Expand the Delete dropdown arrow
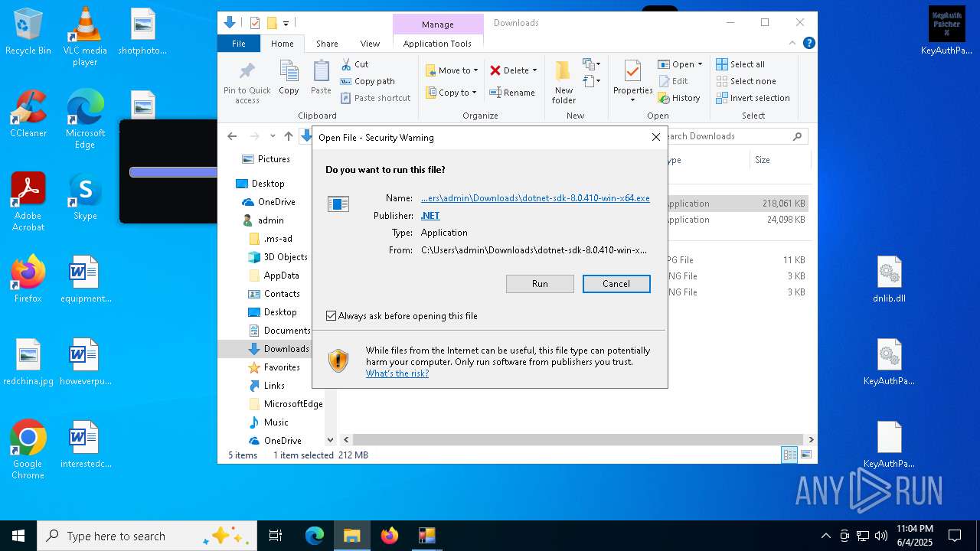This screenshot has height=551, width=980. 534,70
